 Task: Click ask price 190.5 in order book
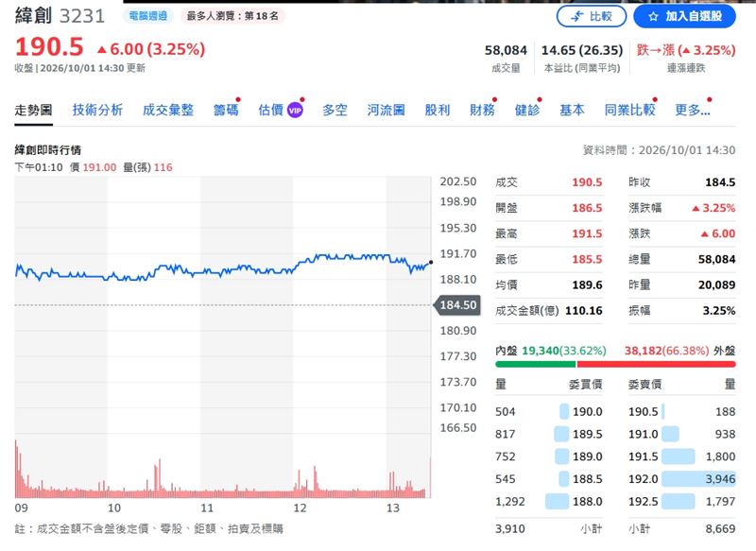coord(644,412)
